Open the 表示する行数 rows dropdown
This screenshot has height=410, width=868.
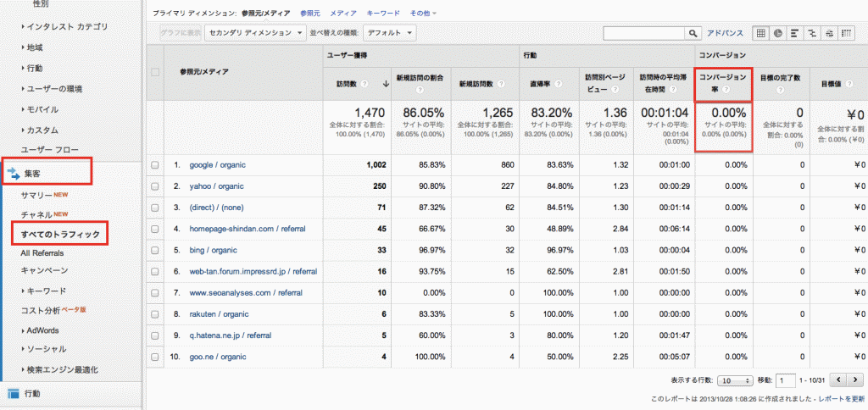coord(735,380)
